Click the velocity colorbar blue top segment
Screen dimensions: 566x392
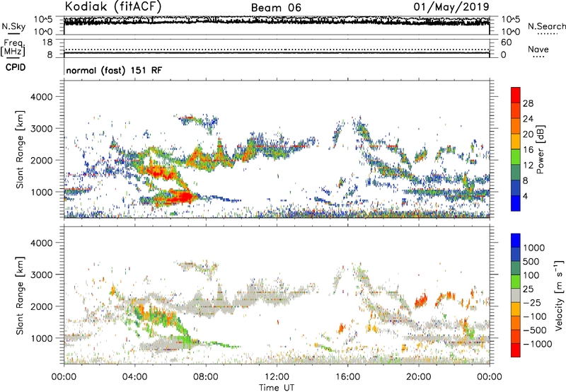coord(516,241)
